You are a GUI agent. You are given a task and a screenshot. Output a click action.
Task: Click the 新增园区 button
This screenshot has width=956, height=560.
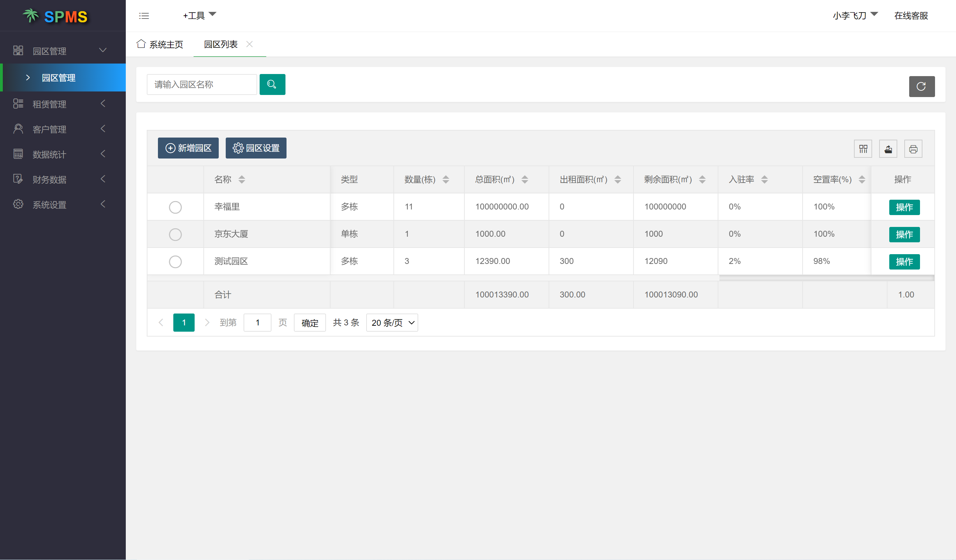pos(188,148)
